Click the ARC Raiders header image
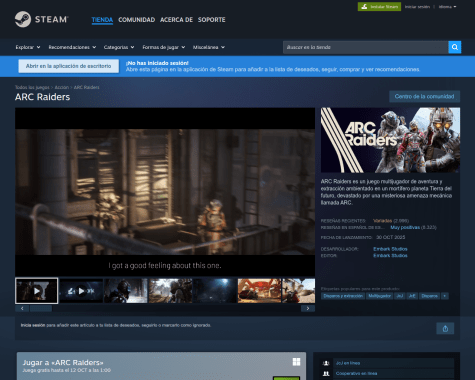Image resolution: width=475 pixels, height=380 pixels. click(390, 140)
